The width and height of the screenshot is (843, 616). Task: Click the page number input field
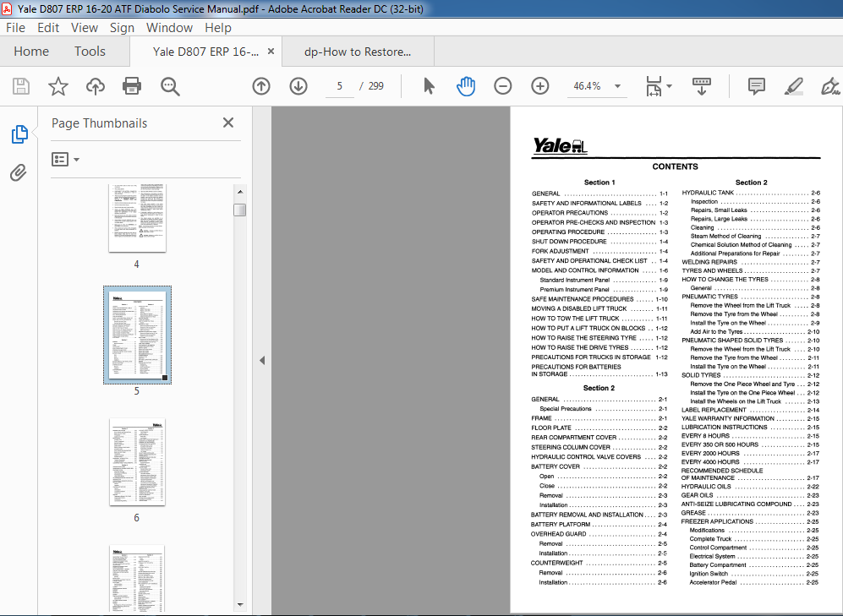pos(340,86)
